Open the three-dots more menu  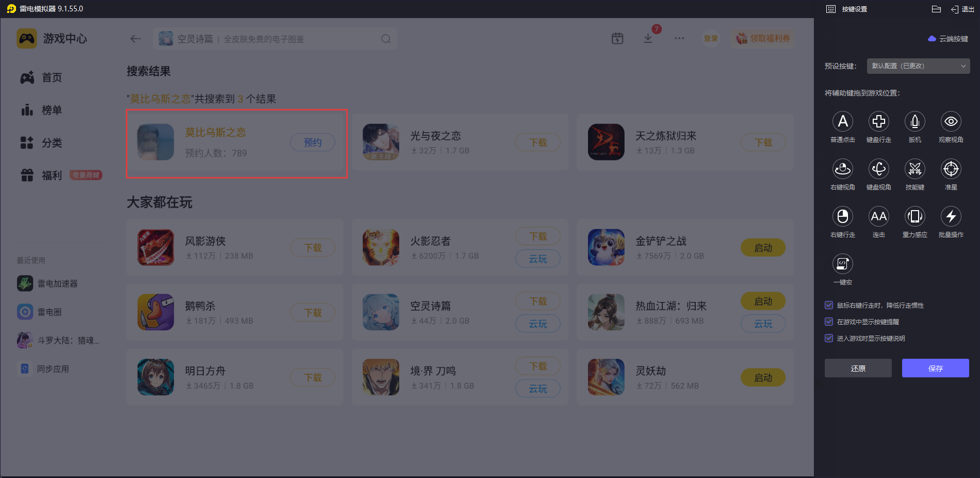(x=679, y=38)
